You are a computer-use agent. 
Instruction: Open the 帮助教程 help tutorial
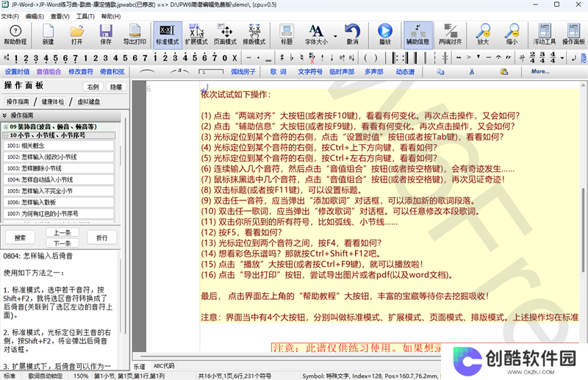point(15,35)
